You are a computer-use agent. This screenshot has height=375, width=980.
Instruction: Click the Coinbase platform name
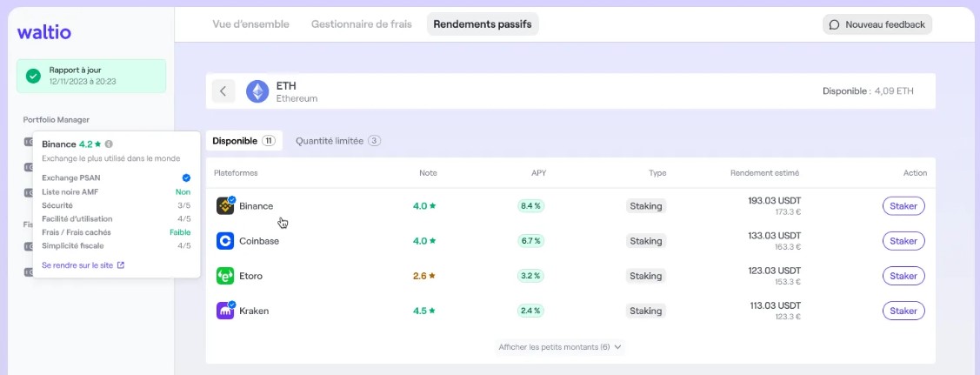[259, 241]
